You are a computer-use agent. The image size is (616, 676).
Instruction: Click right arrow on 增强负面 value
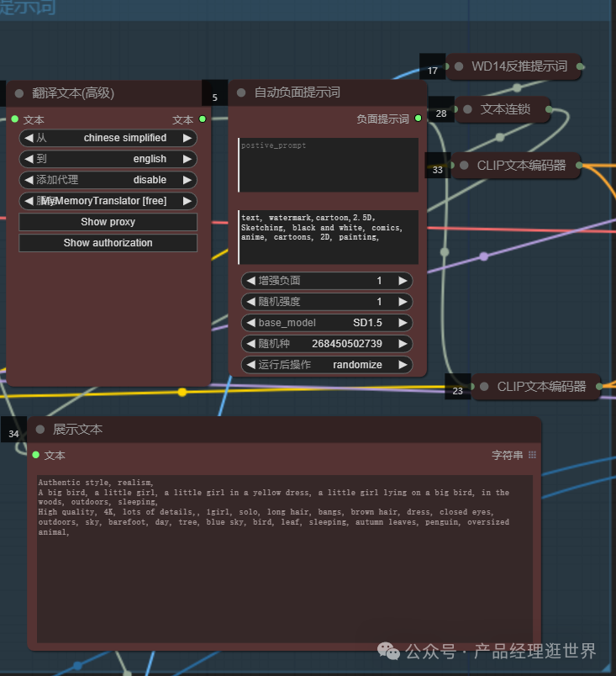[403, 281]
